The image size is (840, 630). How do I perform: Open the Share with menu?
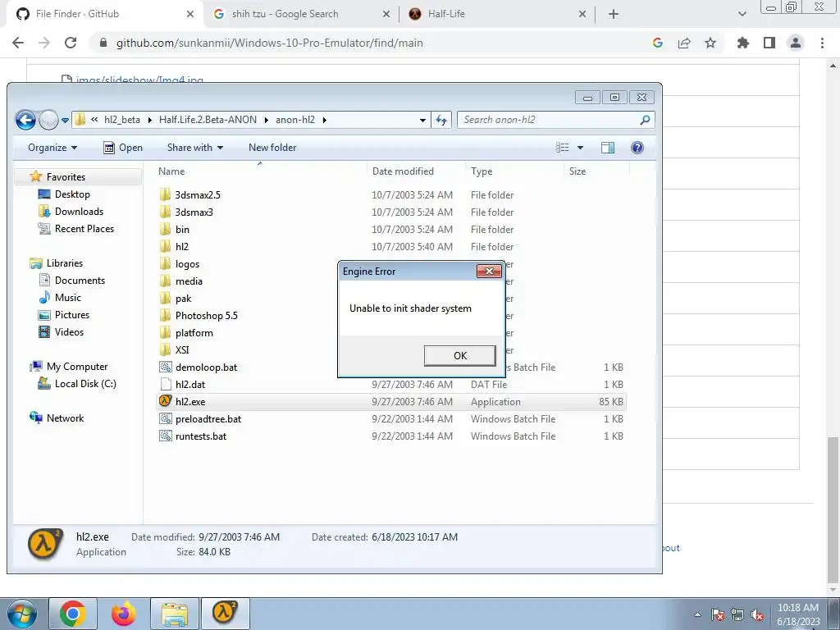coord(195,148)
